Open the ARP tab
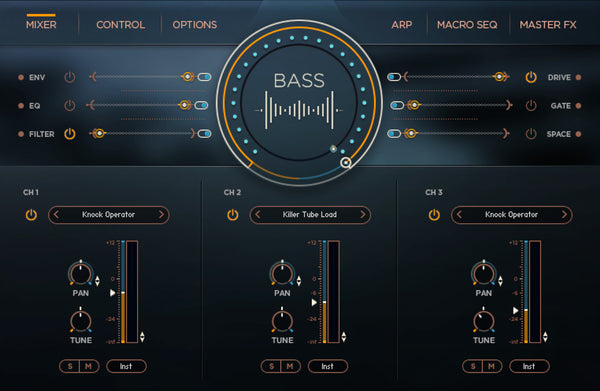 402,25
